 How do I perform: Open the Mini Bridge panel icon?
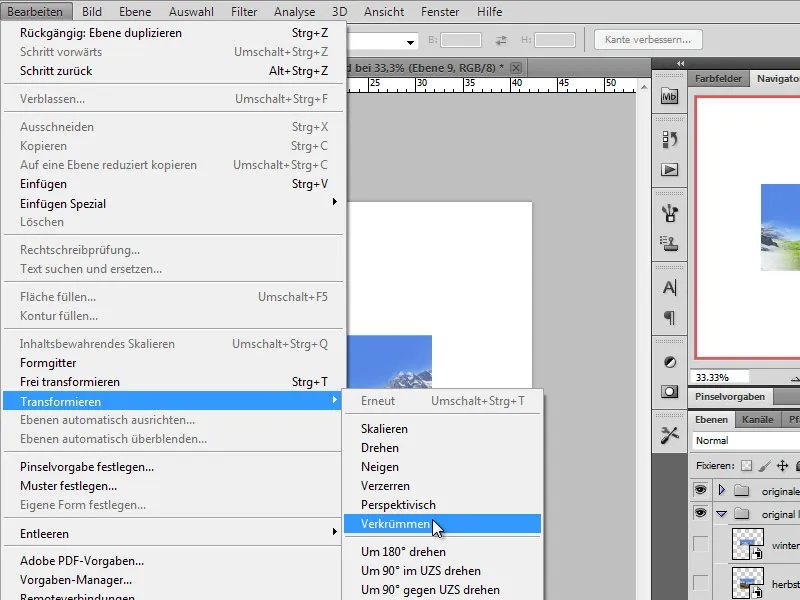[669, 95]
